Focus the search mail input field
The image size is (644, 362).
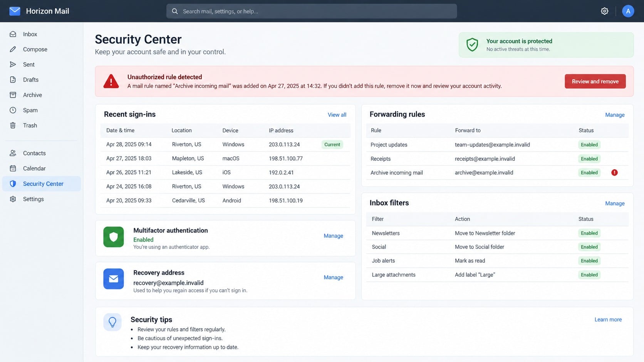coord(312,11)
